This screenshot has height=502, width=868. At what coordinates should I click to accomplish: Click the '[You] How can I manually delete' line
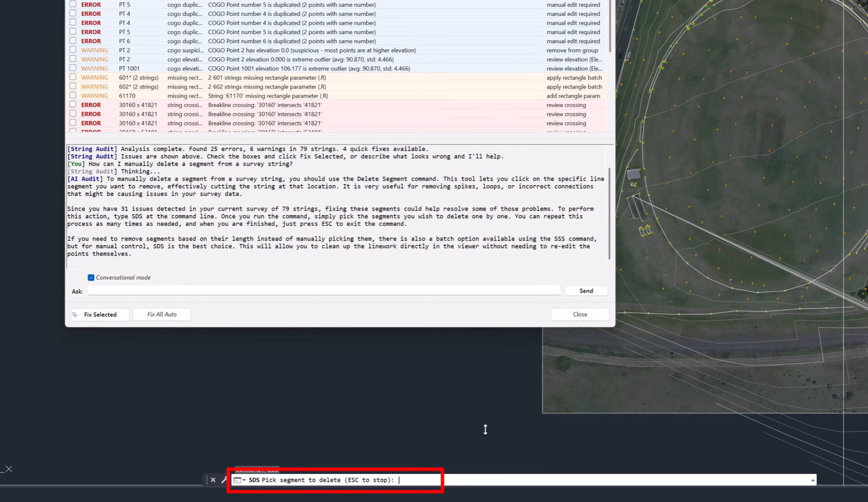[180, 164]
